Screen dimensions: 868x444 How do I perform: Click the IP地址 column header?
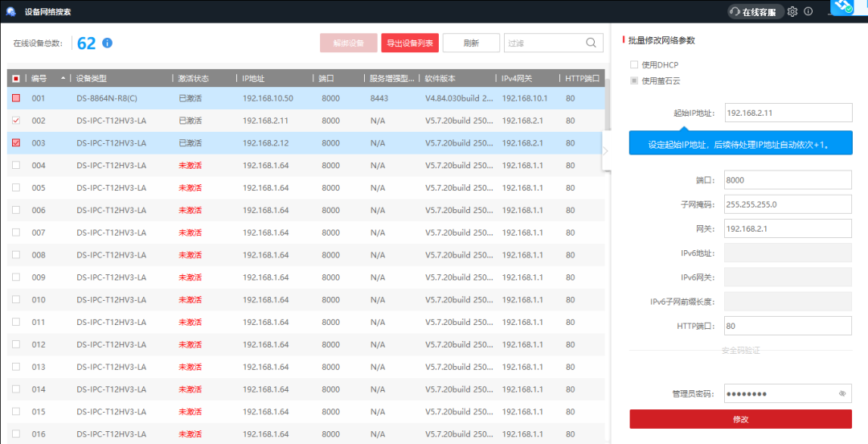[x=253, y=79]
